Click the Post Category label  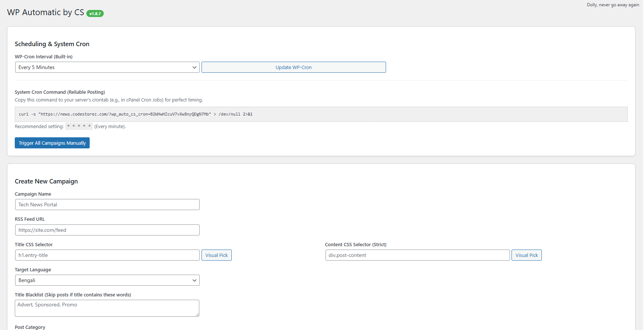30,327
